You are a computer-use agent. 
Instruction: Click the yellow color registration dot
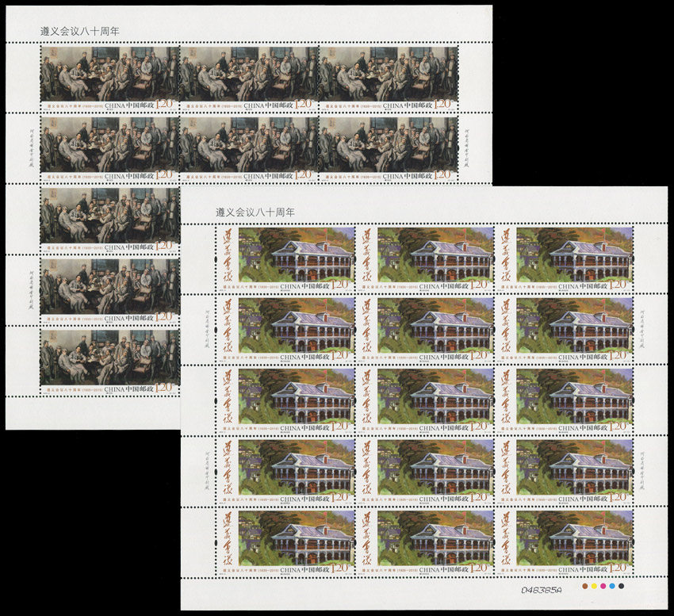pyautogui.click(x=594, y=586)
